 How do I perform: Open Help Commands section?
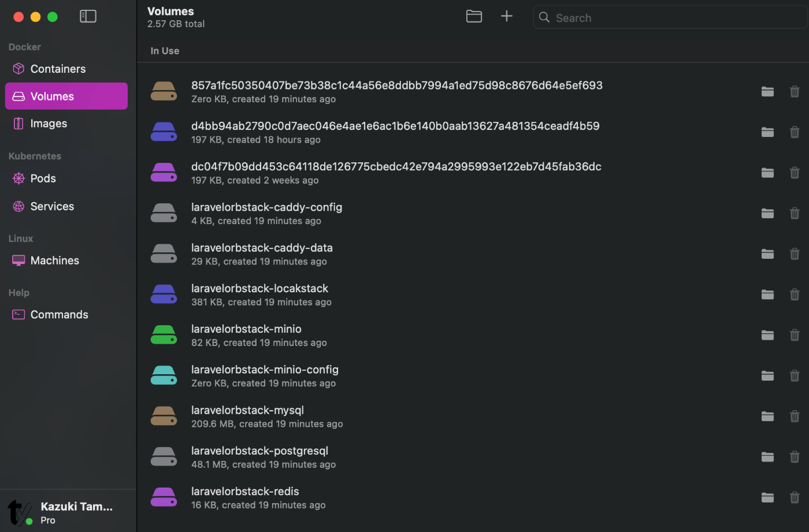pos(66,315)
